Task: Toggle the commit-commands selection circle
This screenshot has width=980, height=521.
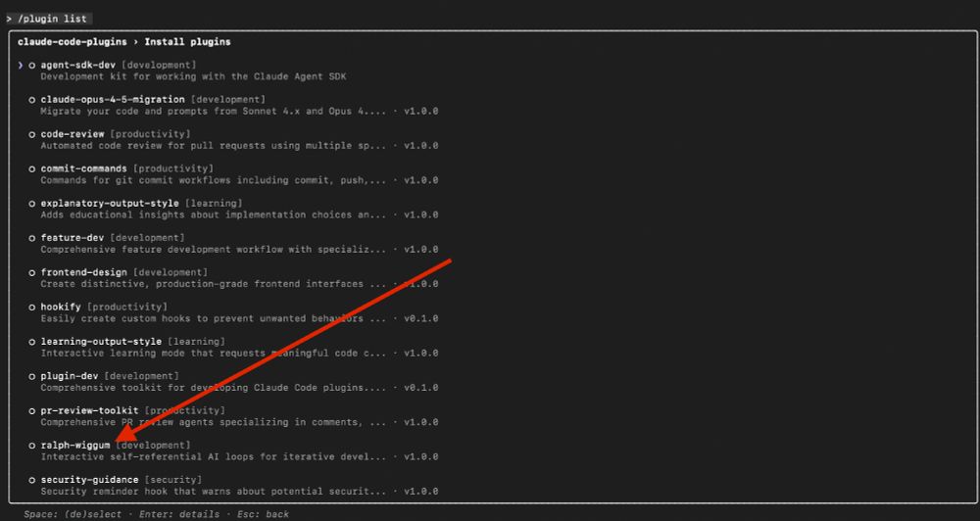Action: pos(32,169)
